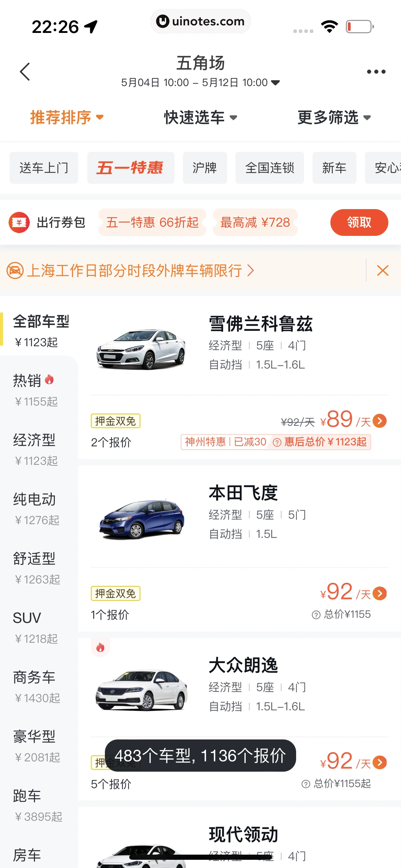This screenshot has width=401, height=868.
Task: Expand the 更多筛选 filter dropdown
Action: (x=334, y=118)
